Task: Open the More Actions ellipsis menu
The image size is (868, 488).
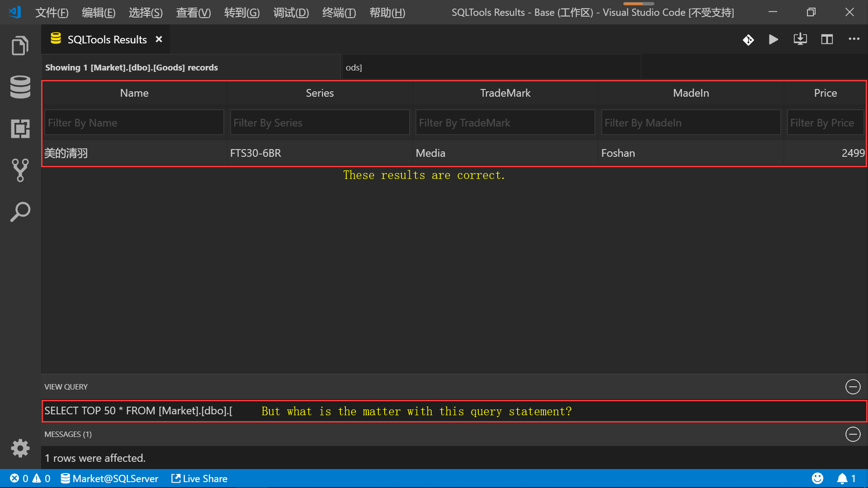Action: (854, 39)
